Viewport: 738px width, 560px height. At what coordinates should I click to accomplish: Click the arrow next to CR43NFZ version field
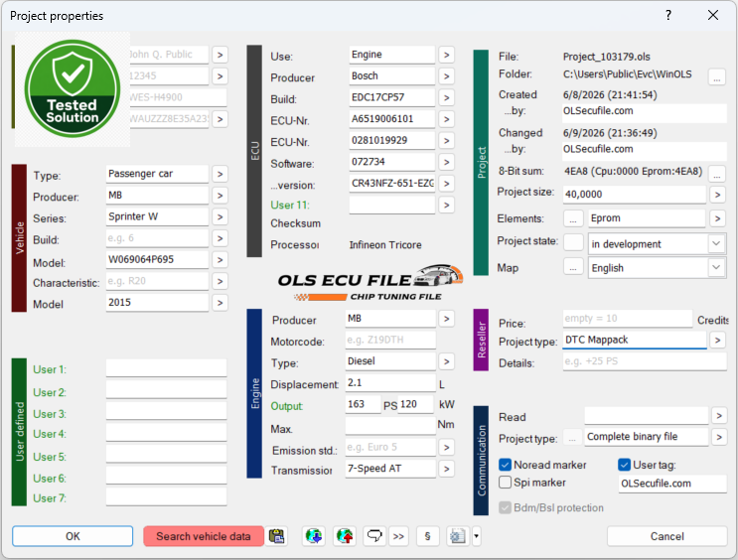[x=446, y=184]
